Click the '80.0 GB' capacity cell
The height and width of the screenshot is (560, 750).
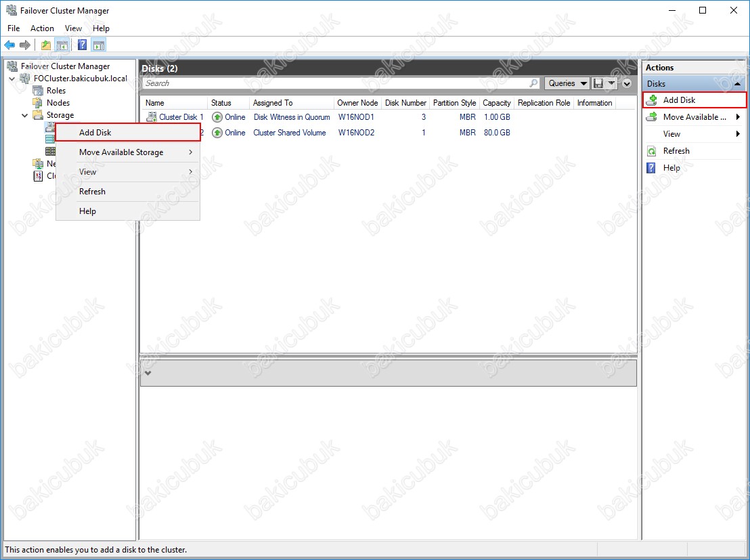497,133
